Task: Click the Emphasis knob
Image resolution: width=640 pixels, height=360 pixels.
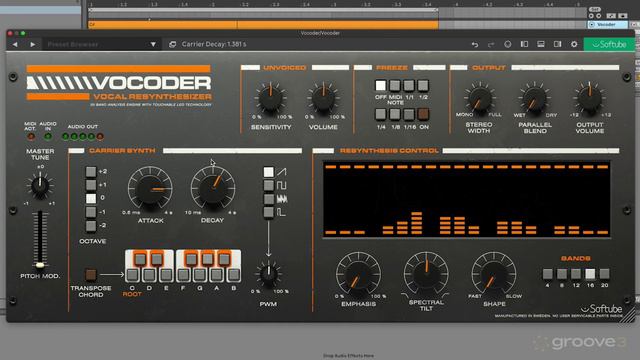Action: pos(358,274)
